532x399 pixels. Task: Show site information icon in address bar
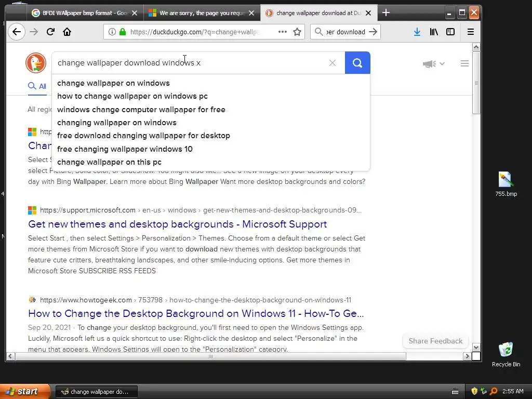tap(112, 32)
